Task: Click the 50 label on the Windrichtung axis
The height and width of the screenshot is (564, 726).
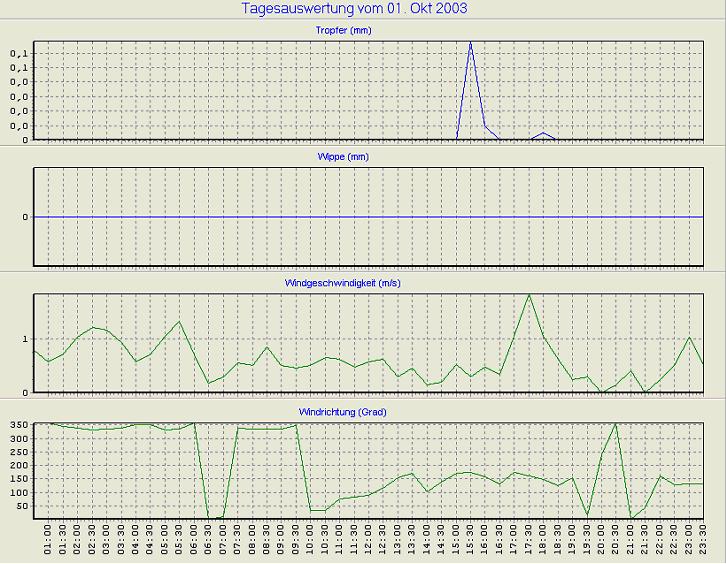Action: click(22, 507)
